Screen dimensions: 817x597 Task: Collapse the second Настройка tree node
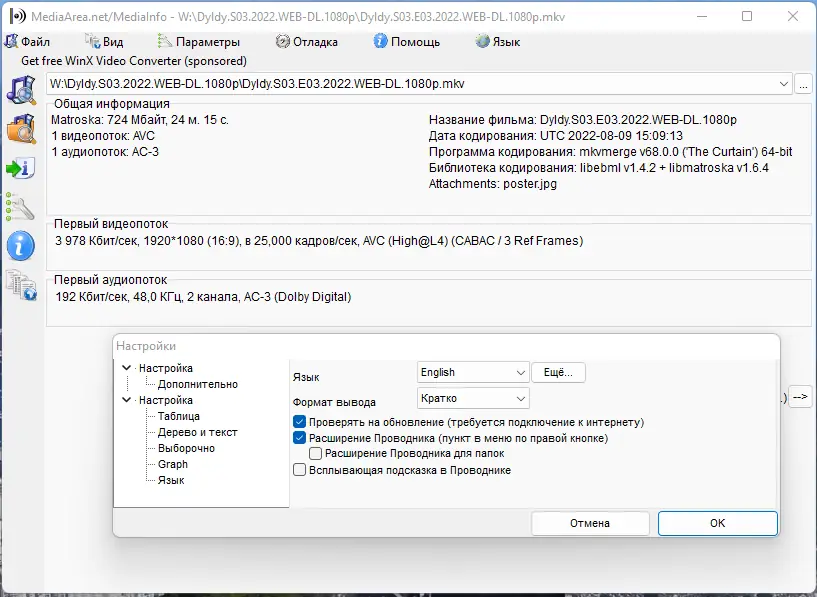[x=126, y=400]
